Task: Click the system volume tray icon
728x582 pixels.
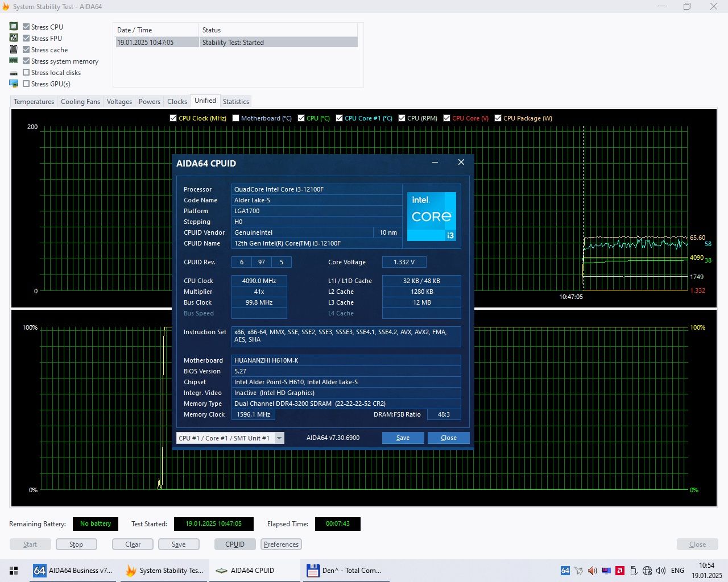Action: [x=661, y=571]
